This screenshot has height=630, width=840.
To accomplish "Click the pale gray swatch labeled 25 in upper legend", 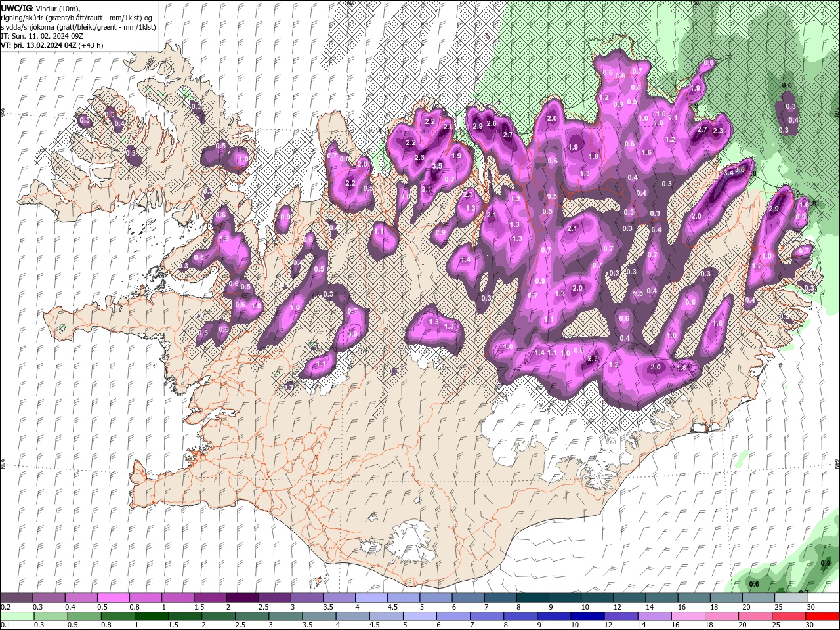I will [x=789, y=598].
